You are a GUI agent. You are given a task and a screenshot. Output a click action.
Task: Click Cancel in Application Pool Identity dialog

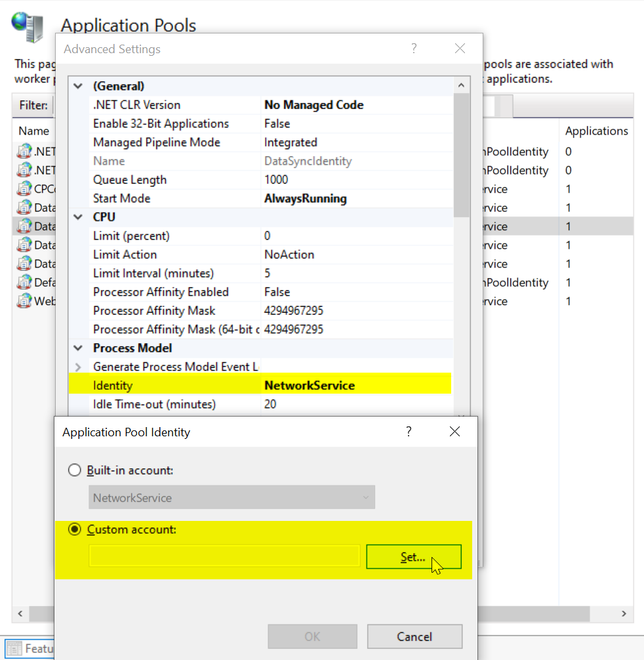[414, 636]
